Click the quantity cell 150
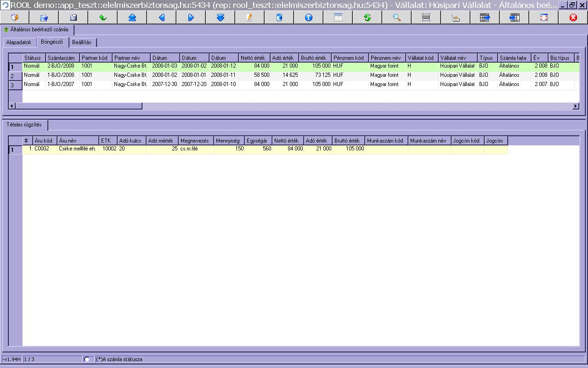The width and height of the screenshot is (588, 368). (x=229, y=149)
